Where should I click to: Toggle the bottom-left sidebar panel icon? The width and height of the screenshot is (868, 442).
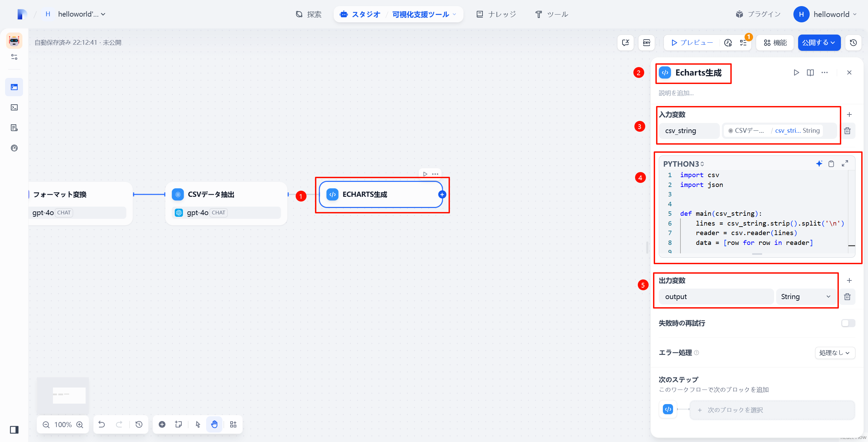tap(14, 429)
